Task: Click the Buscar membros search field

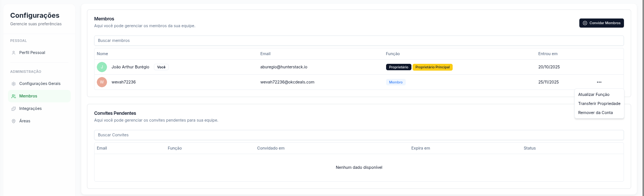Action: [x=358, y=41]
